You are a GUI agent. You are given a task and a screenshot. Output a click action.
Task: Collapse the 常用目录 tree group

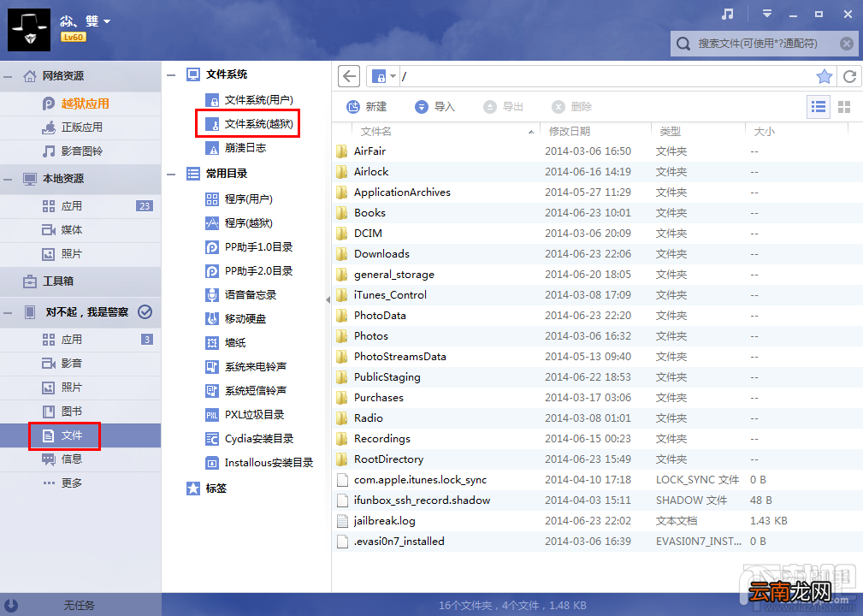click(x=172, y=174)
